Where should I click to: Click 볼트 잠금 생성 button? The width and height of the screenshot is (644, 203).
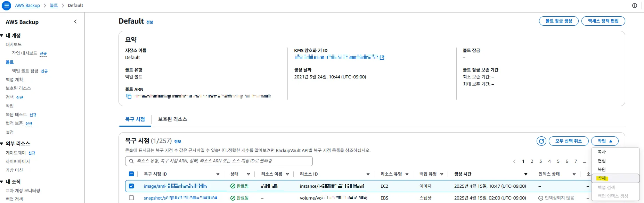(559, 21)
